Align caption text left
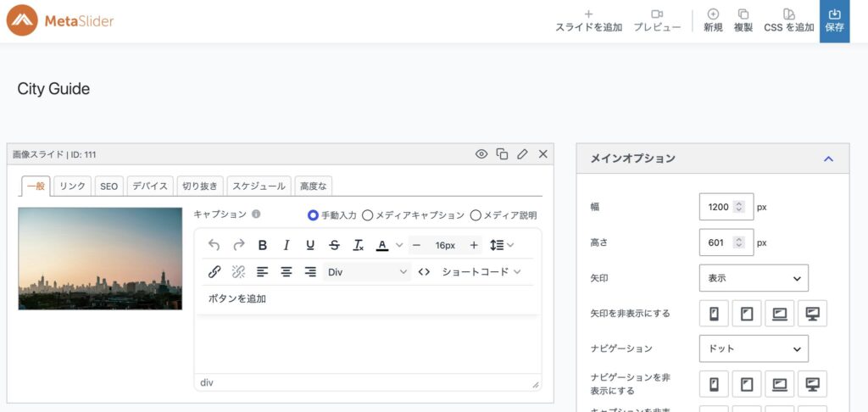This screenshot has height=412, width=868. (x=263, y=272)
